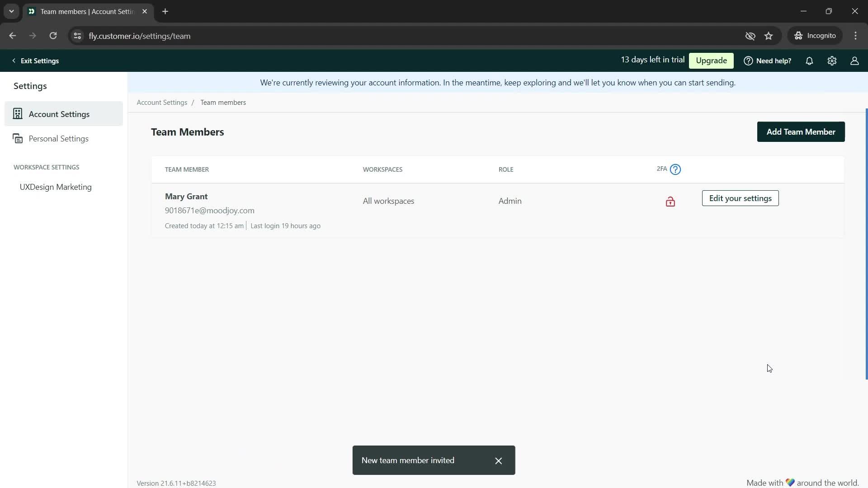
Task: Select UXDesign Marketing workspace item
Action: click(56, 187)
